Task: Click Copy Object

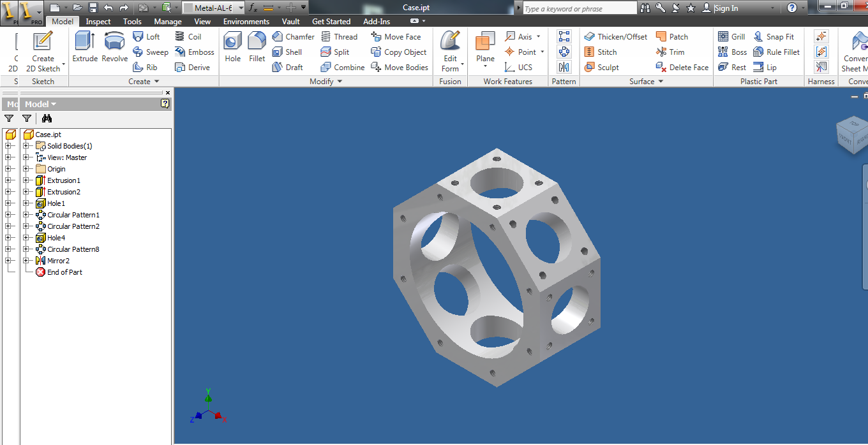Action: click(399, 52)
